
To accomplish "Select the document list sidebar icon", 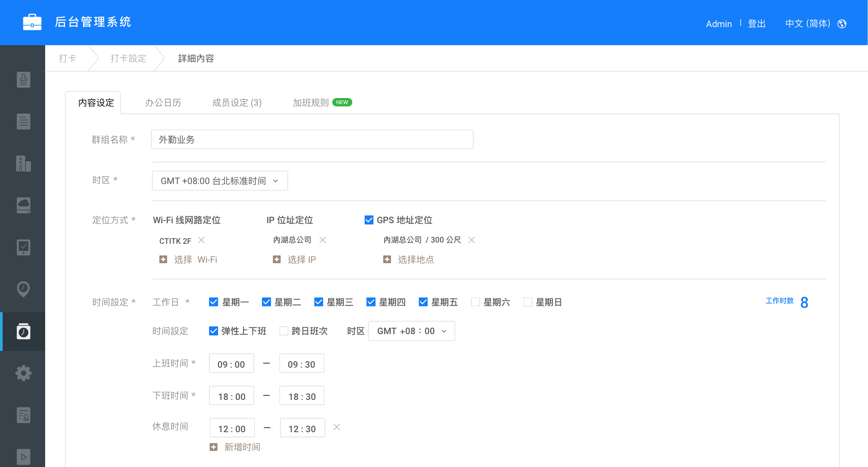I will coord(23,122).
